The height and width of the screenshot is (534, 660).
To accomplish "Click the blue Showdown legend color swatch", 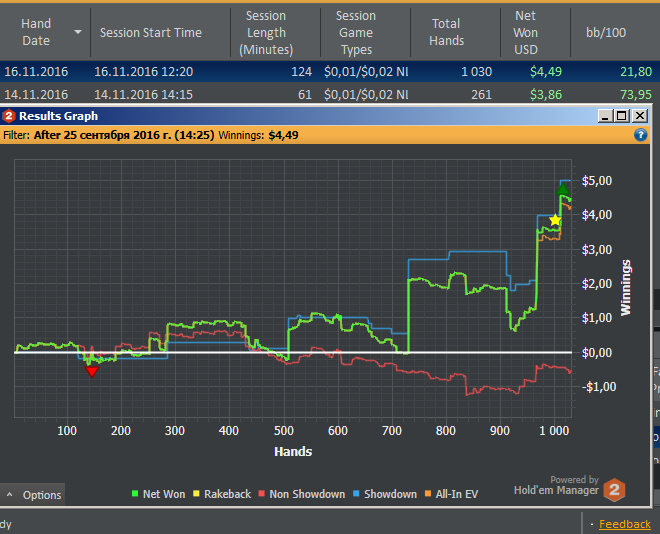I will (x=357, y=494).
